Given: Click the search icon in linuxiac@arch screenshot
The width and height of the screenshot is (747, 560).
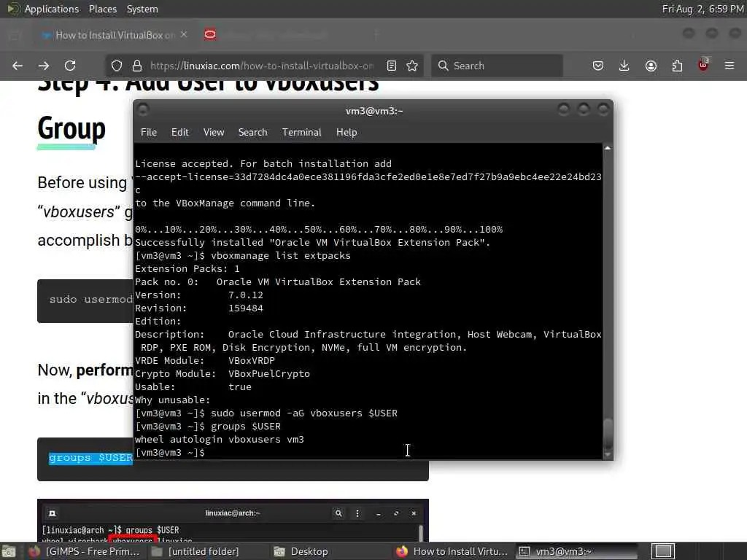Looking at the screenshot, I should point(338,513).
